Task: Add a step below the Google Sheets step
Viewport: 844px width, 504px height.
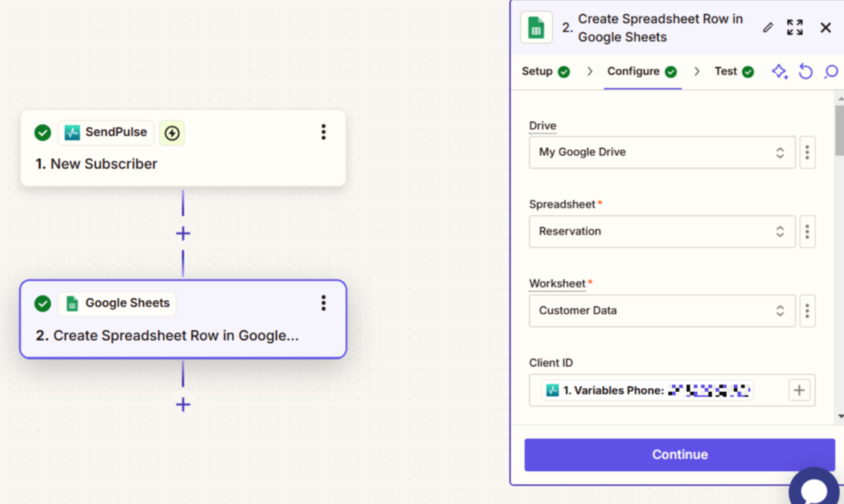Action: [183, 405]
